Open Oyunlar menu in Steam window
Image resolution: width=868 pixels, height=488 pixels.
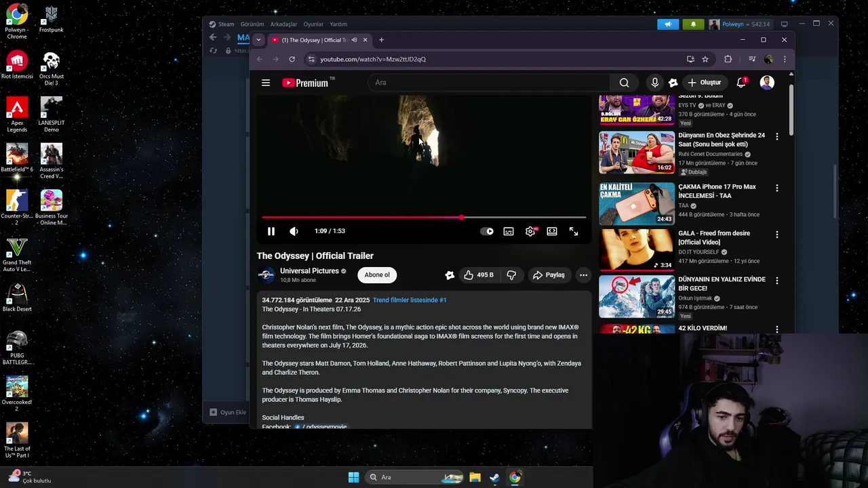coord(313,24)
